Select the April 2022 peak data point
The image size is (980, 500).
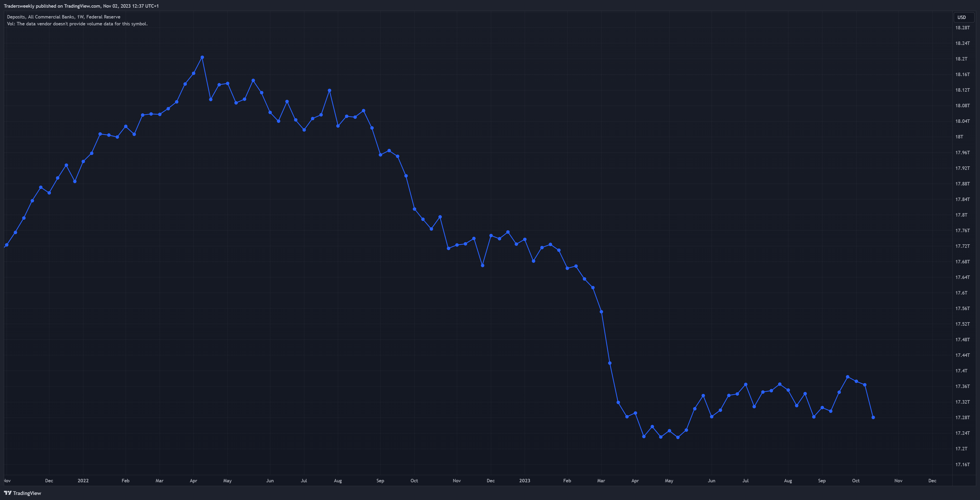[202, 57]
